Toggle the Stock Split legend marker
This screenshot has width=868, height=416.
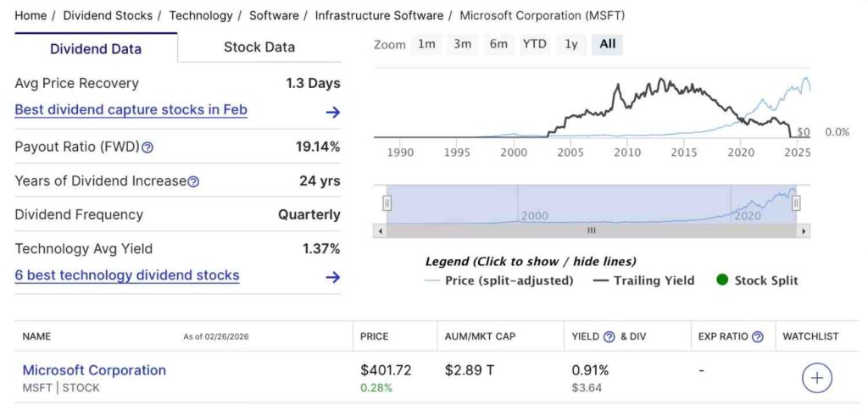point(757,280)
